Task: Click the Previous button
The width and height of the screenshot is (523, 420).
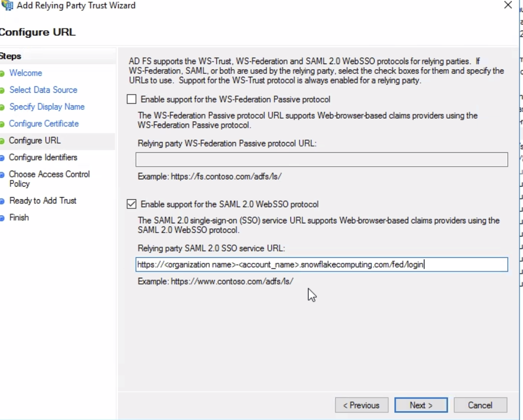Action: click(361, 405)
